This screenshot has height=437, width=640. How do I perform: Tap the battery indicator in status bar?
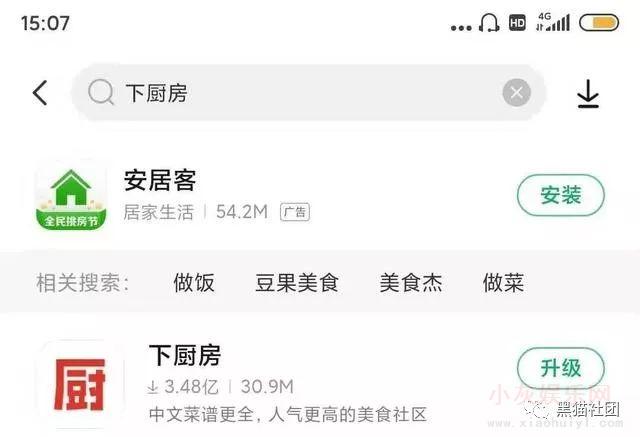(599, 23)
